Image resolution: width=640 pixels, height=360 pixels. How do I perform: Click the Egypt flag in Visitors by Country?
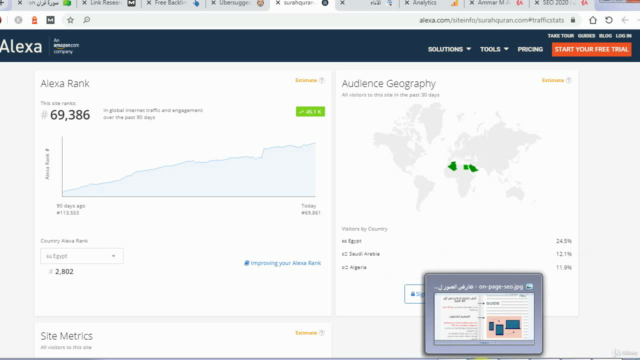[344, 241]
